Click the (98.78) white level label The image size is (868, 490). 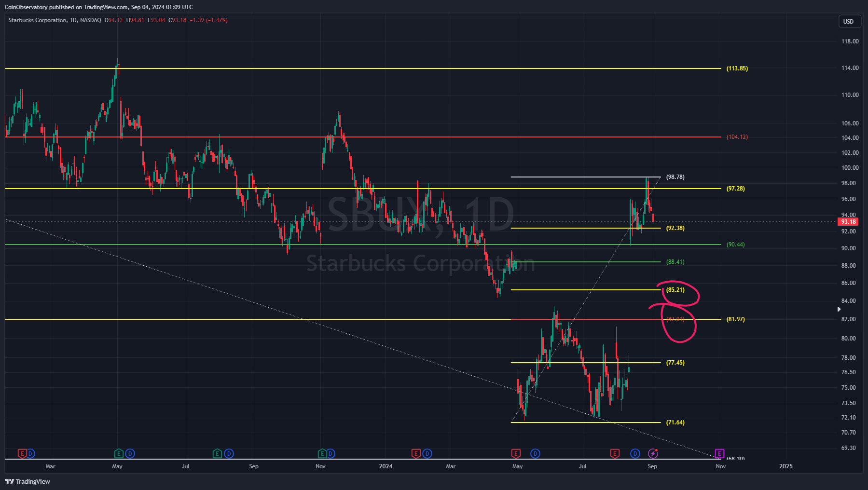675,177
